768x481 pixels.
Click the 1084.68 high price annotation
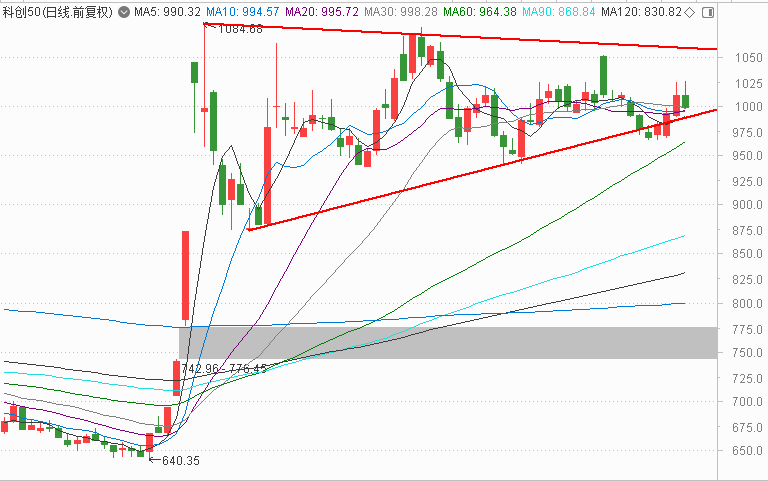pos(240,29)
